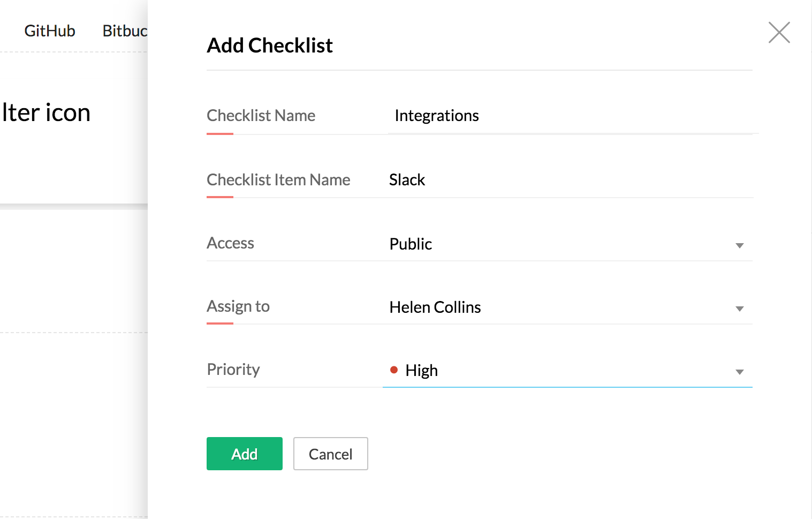Image resolution: width=812 pixels, height=519 pixels.
Task: Expand the Assign to dropdown arrow
Action: 739,309
